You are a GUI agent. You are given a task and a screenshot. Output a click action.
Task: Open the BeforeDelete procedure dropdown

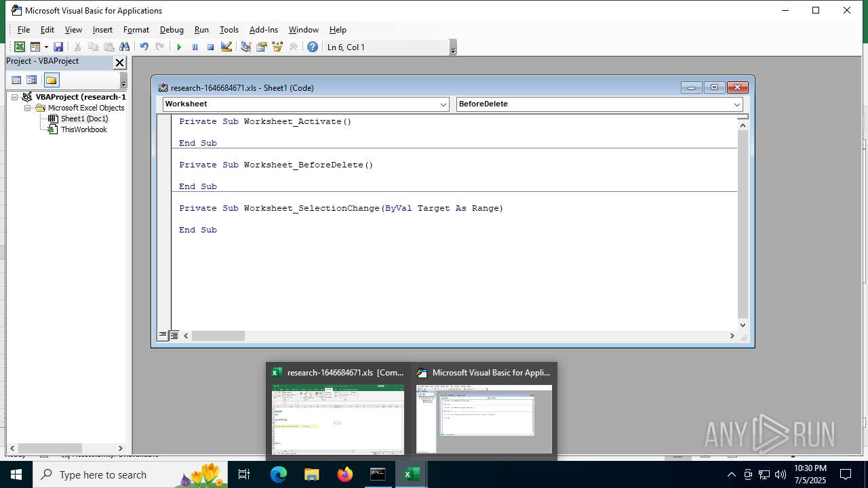(x=736, y=104)
